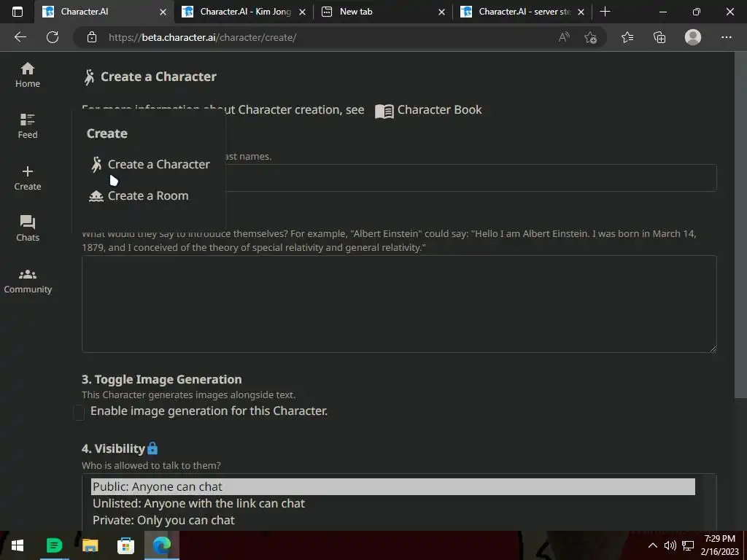Viewport: 747px width, 560px height.
Task: Choose Create a Room from popup menu
Action: [x=139, y=195]
